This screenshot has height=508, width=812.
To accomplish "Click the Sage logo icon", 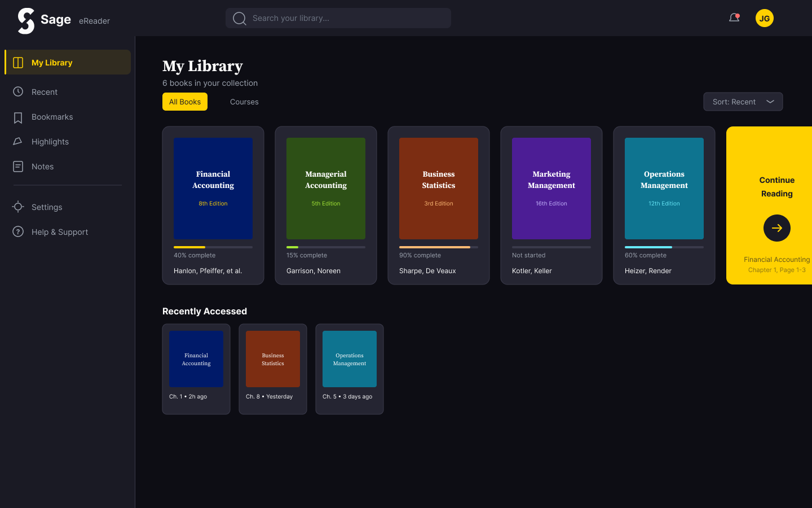I will pyautogui.click(x=26, y=21).
